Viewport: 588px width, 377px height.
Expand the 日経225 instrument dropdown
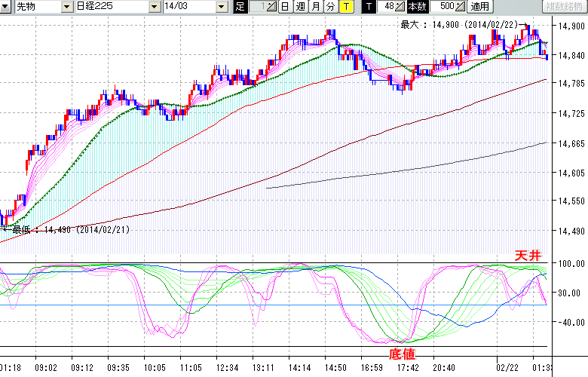(x=155, y=7)
